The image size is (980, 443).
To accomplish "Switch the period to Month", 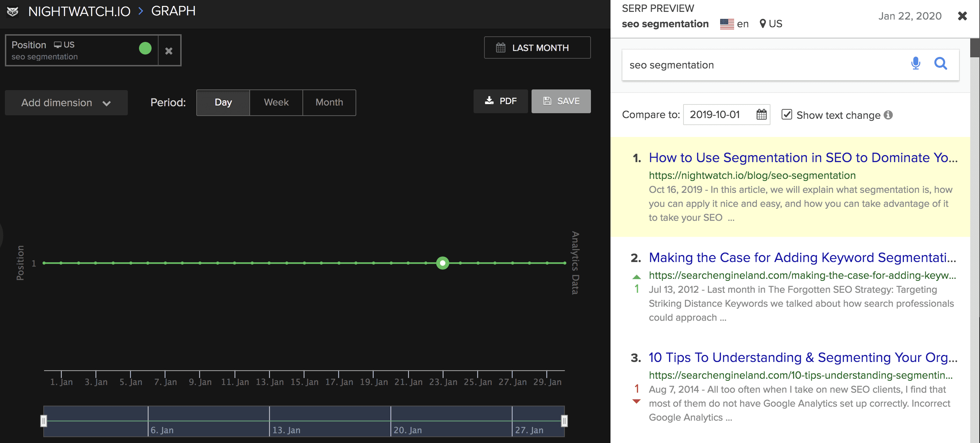I will point(329,102).
